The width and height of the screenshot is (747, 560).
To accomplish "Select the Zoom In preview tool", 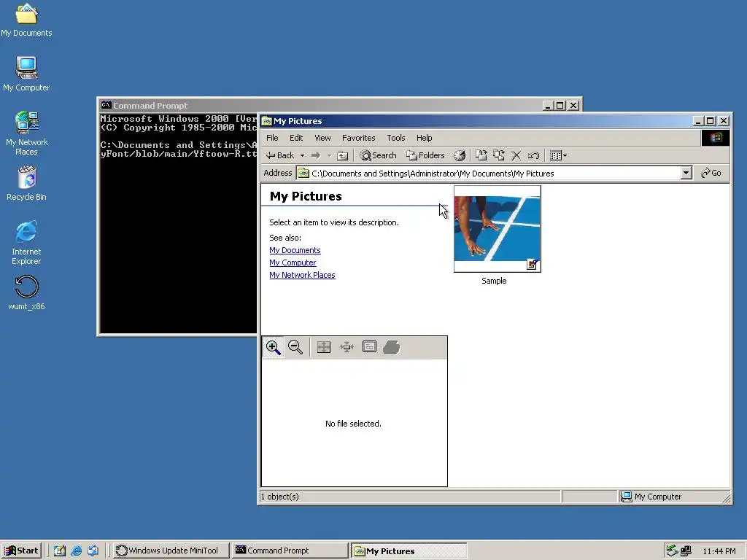I will click(x=273, y=347).
